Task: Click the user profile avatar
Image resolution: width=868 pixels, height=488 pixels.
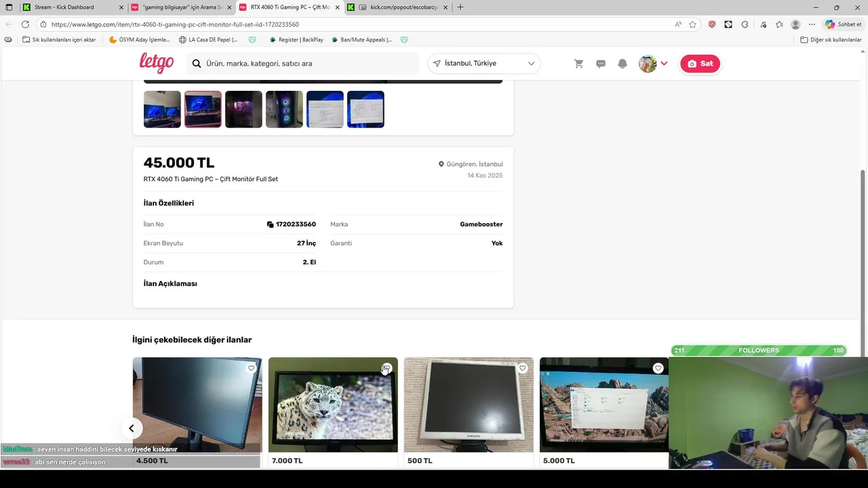Action: 648,64
